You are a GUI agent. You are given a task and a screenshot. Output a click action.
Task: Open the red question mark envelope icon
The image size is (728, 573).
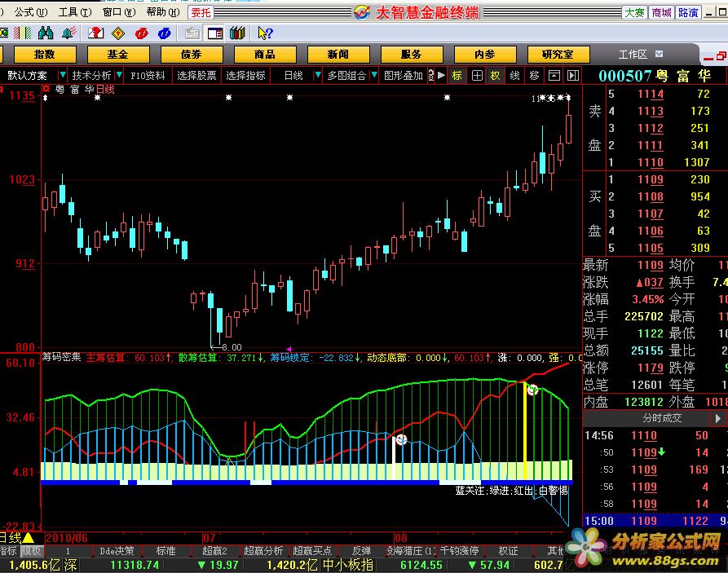click(95, 33)
